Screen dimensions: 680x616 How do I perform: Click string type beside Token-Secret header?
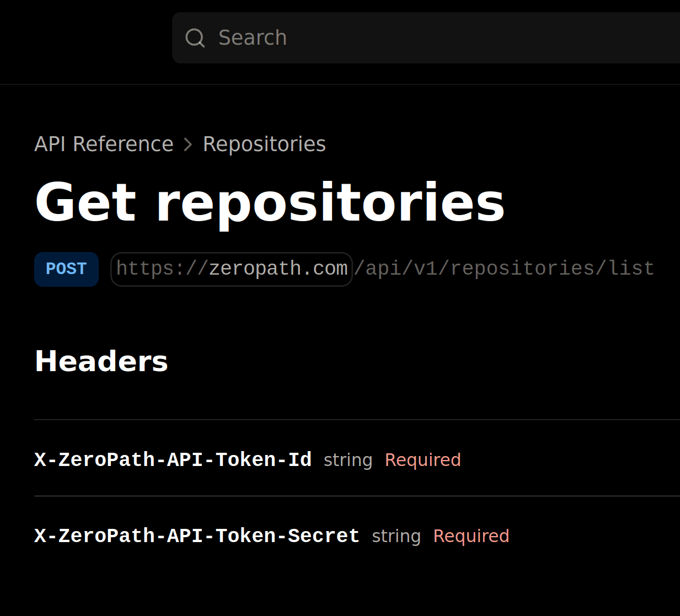tap(396, 536)
